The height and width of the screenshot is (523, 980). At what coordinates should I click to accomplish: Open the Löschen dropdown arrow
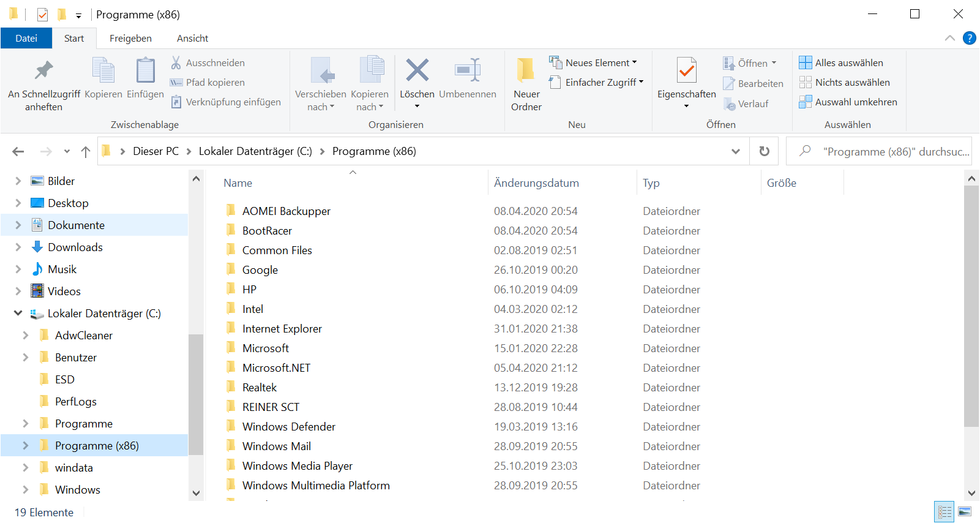[x=417, y=107]
